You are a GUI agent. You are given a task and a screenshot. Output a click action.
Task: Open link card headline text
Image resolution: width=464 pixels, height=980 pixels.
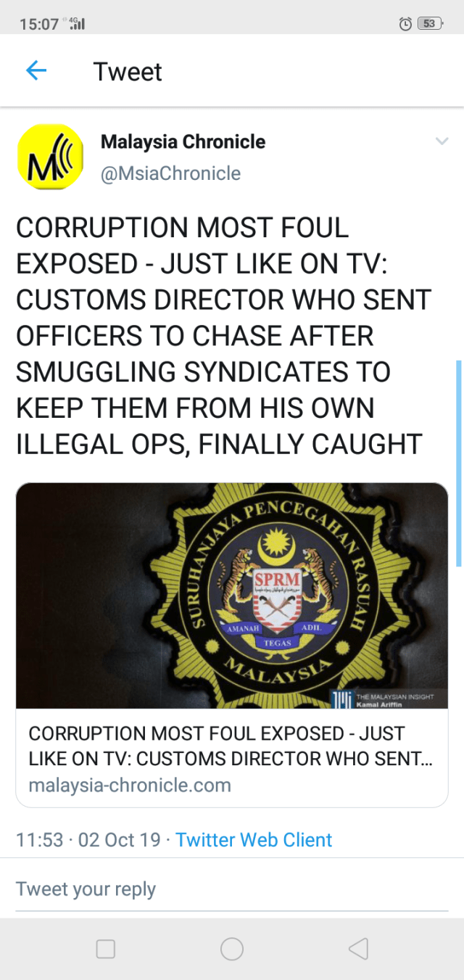coord(231,746)
